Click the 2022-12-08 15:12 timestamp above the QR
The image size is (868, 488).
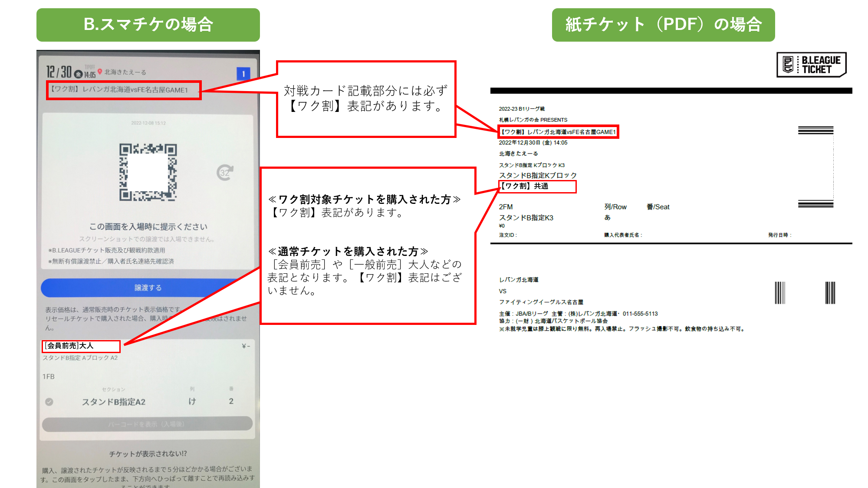click(148, 123)
